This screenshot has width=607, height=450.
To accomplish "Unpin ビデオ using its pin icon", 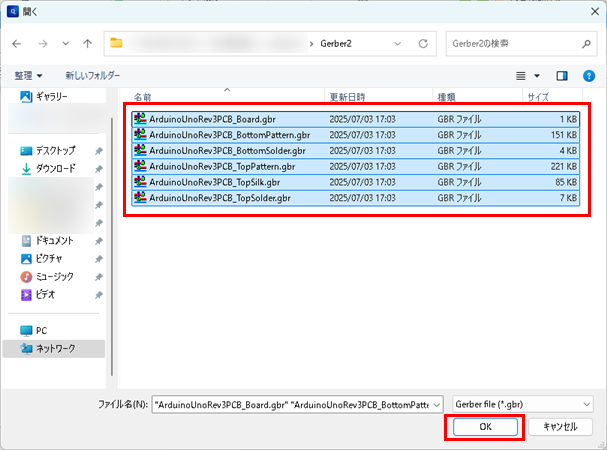I will pos(99,295).
